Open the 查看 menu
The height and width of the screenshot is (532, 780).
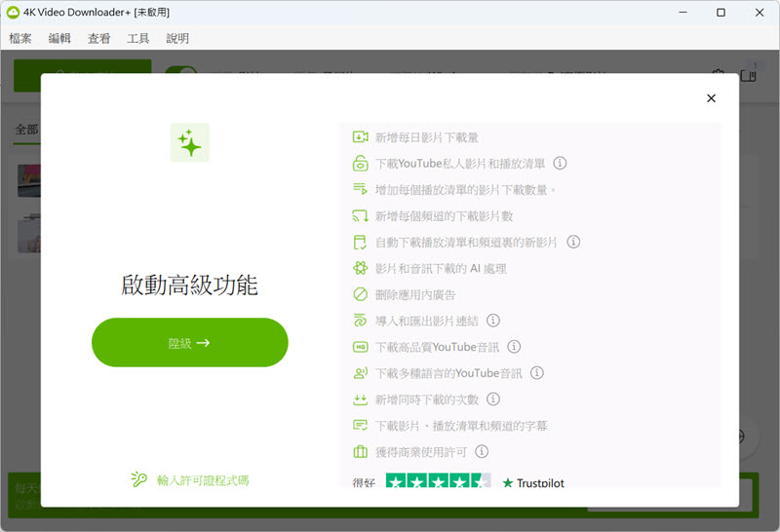point(99,38)
